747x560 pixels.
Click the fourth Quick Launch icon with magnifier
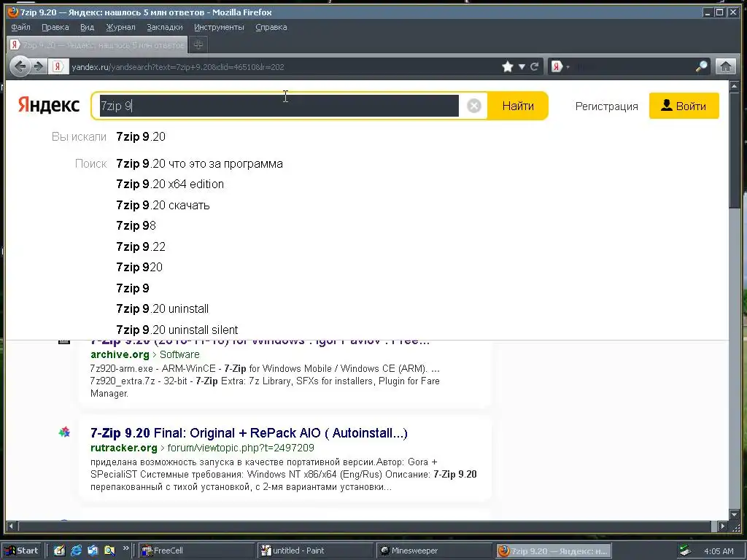tap(109, 551)
